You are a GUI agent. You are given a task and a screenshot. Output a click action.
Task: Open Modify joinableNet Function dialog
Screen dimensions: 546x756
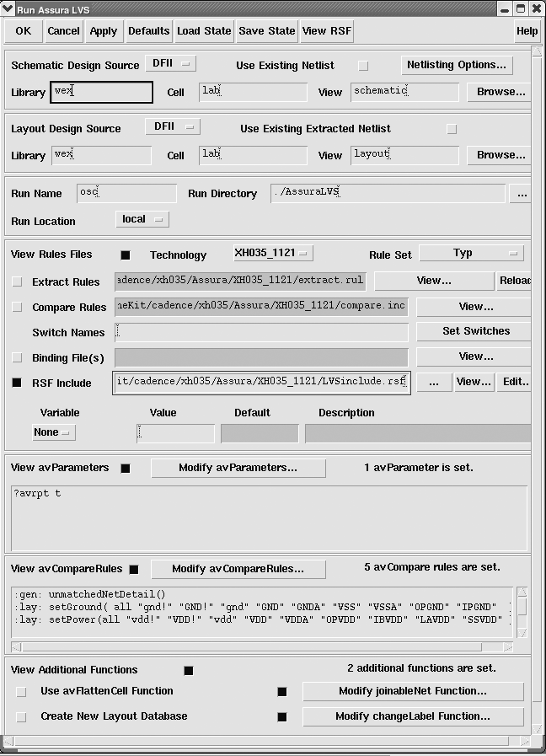[x=413, y=691]
